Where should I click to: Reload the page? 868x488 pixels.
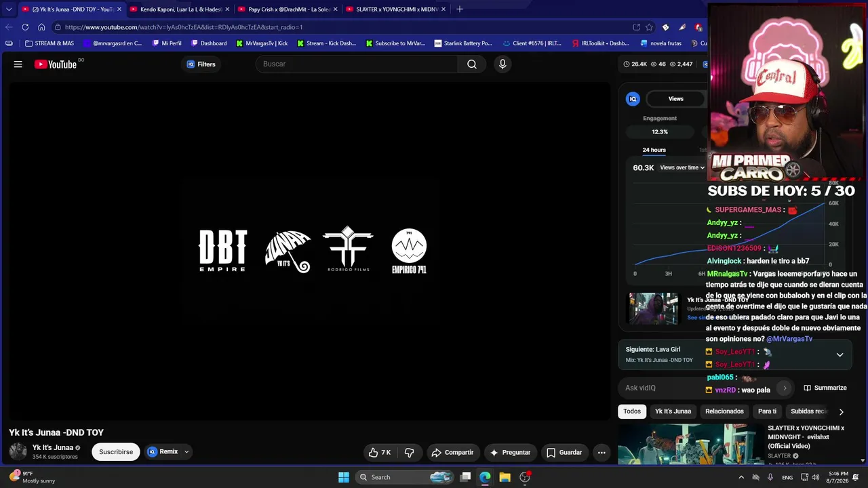25,27
